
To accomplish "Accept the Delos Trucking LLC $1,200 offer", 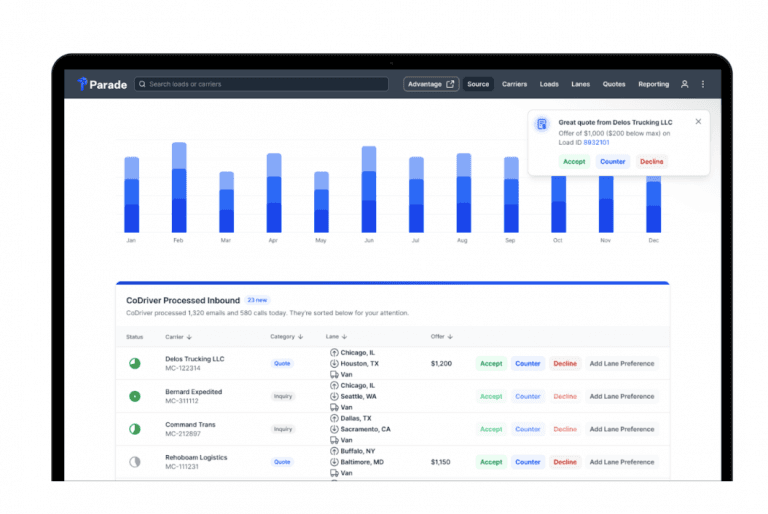I will (491, 364).
